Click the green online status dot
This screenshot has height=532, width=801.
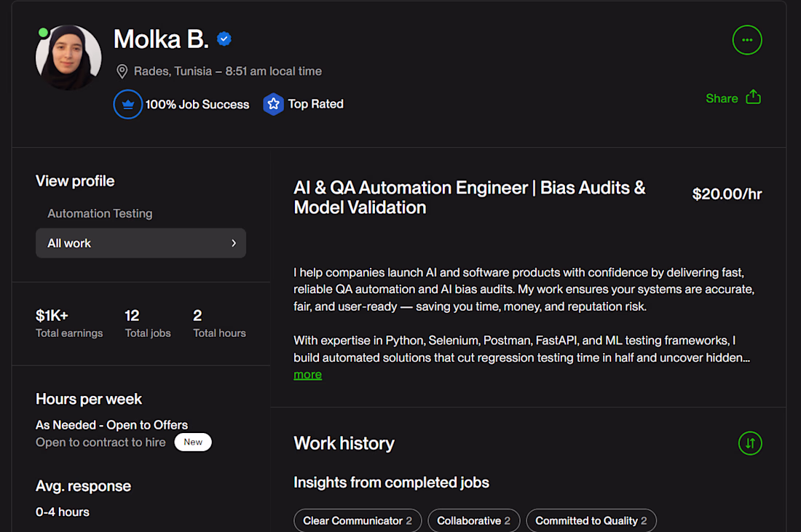[x=44, y=33]
